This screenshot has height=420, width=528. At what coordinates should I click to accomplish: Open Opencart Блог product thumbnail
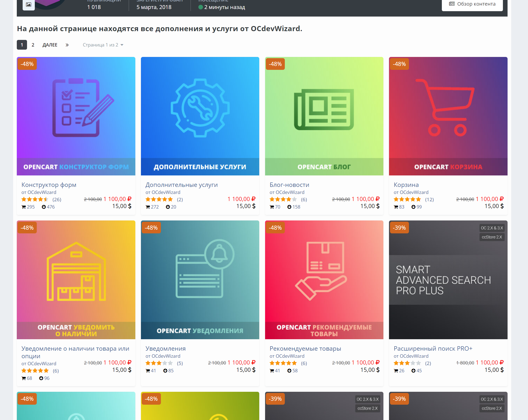[324, 116]
